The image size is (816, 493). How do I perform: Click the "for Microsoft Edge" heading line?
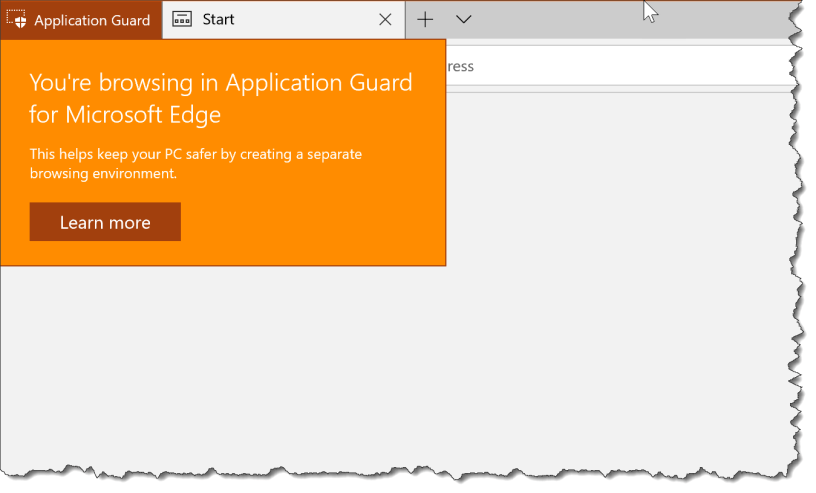click(x=125, y=115)
